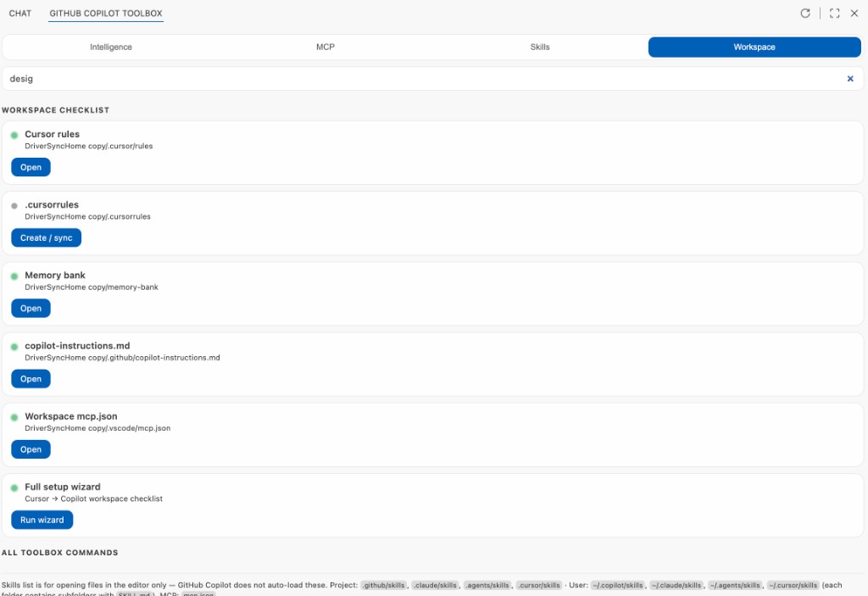This screenshot has height=596, width=868.
Task: Open the Cursor rules folder
Action: 31,167
